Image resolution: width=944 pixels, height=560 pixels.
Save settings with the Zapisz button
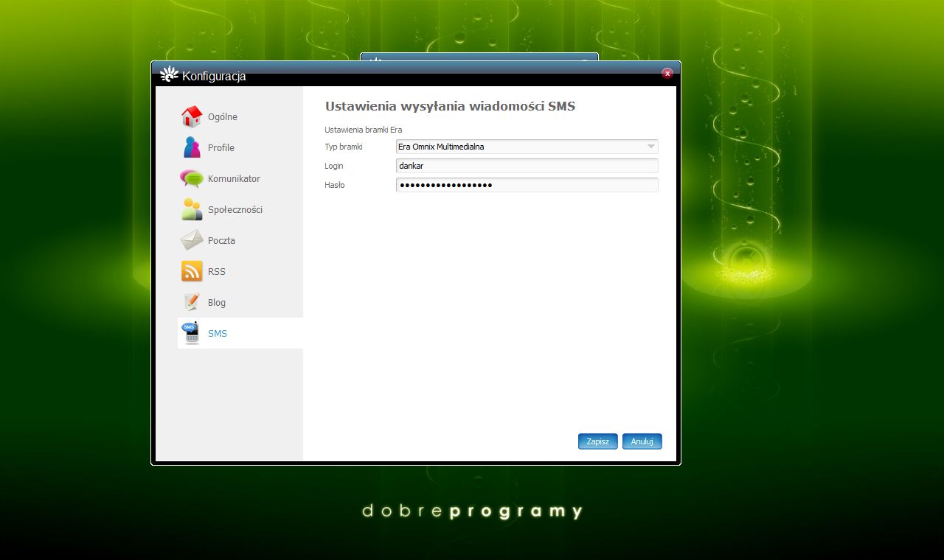[598, 441]
